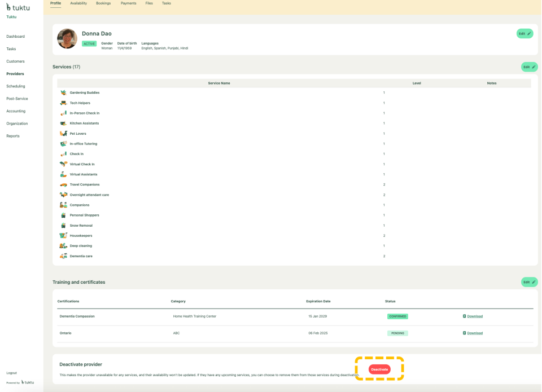The width and height of the screenshot is (542, 392).
Task: Click the Travel Companions service icon
Action: [63, 184]
